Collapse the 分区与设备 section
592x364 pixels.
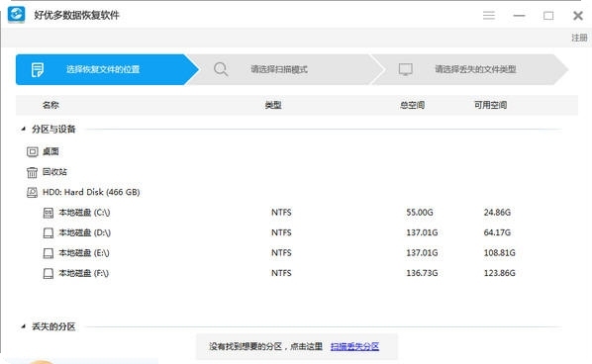click(24, 129)
